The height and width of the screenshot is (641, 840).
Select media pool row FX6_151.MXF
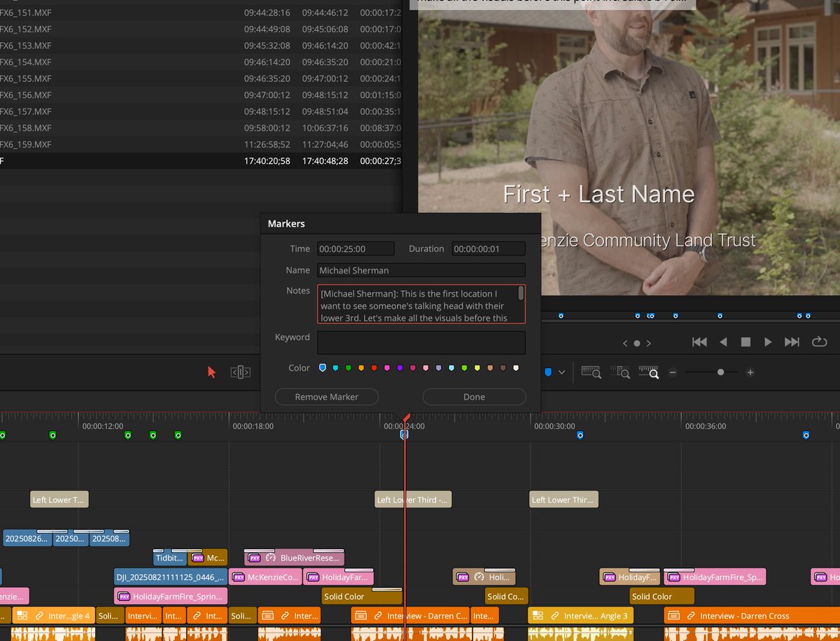[200, 13]
